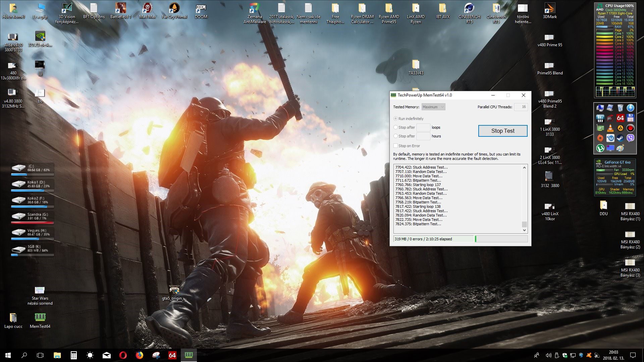The height and width of the screenshot is (362, 644).
Task: Click the loops count input field
Action: [423, 127]
